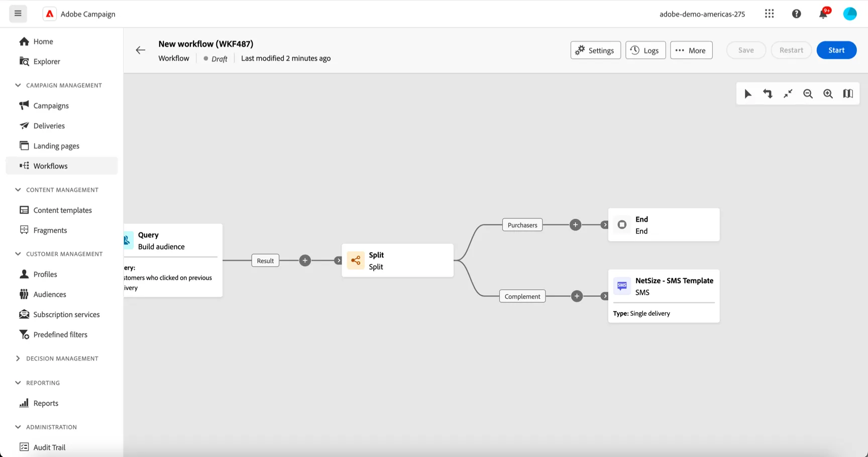Image resolution: width=868 pixels, height=457 pixels.
Task: Open the help question mark icon
Action: point(796,14)
